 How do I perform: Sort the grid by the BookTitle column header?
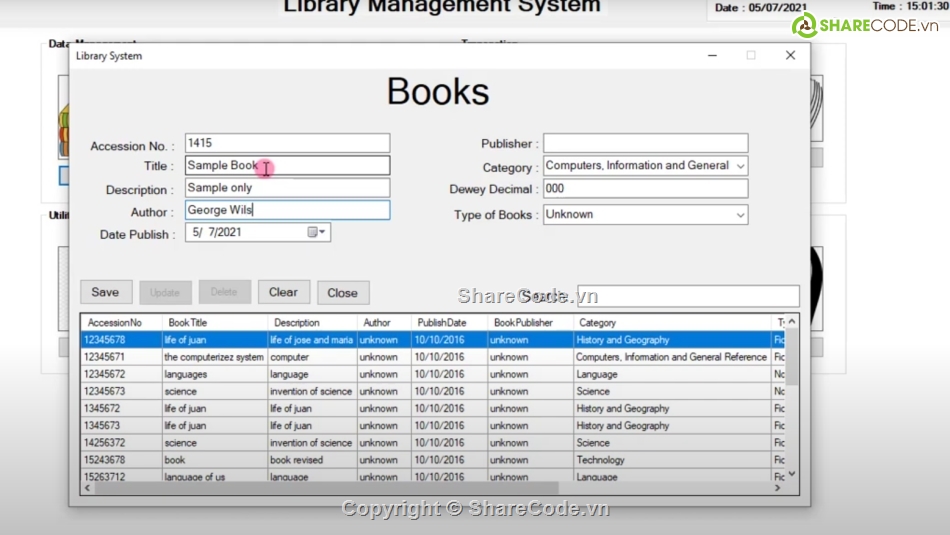pos(187,323)
